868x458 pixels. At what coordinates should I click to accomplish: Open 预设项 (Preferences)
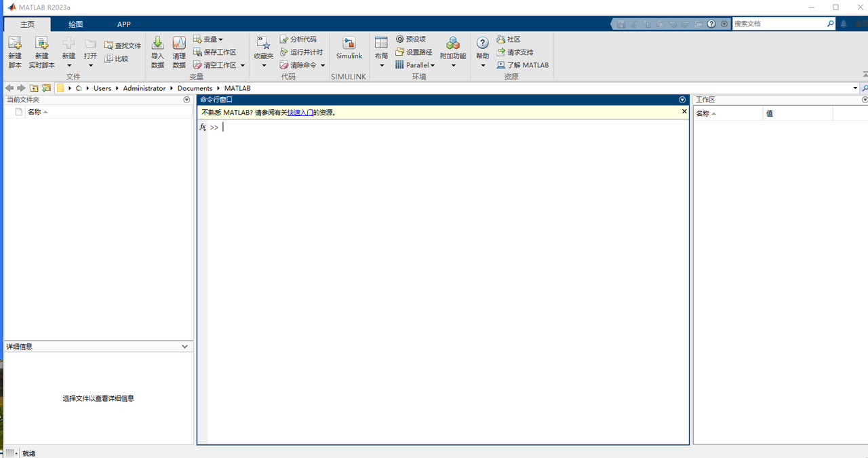pos(411,39)
